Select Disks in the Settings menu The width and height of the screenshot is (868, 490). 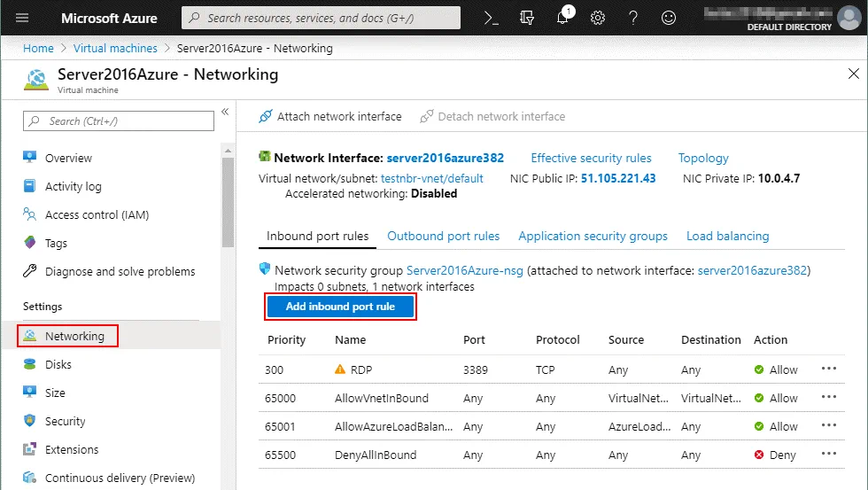58,364
